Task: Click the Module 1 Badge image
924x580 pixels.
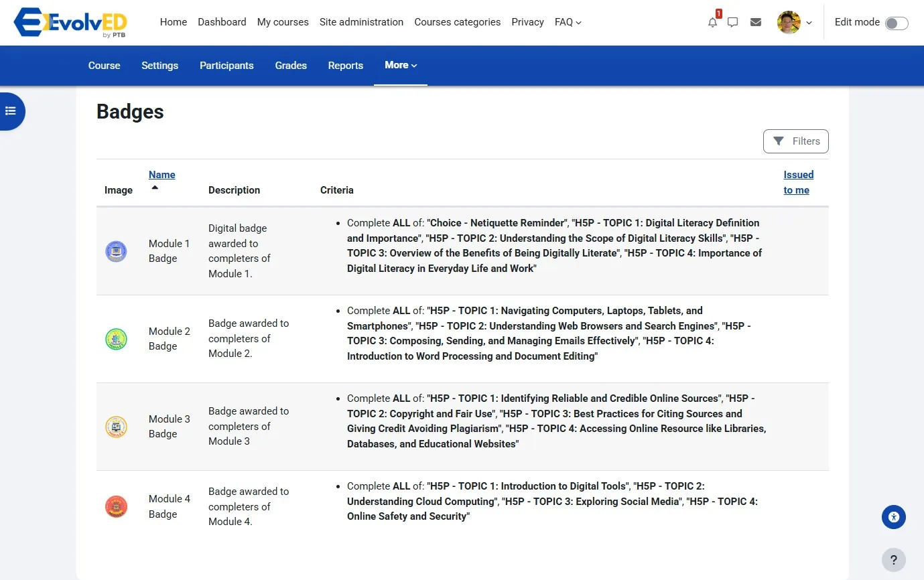Action: pyautogui.click(x=116, y=251)
